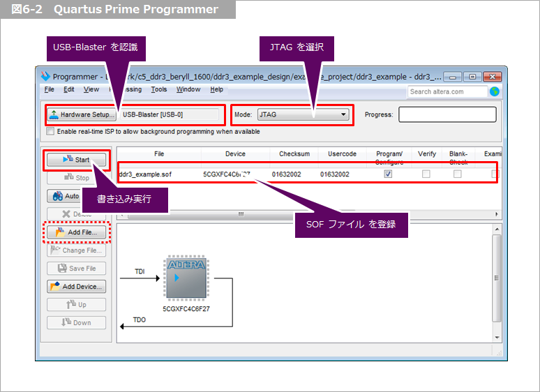This screenshot has width=540, height=392.
Task: Open the Help menu
Action: coord(217,89)
